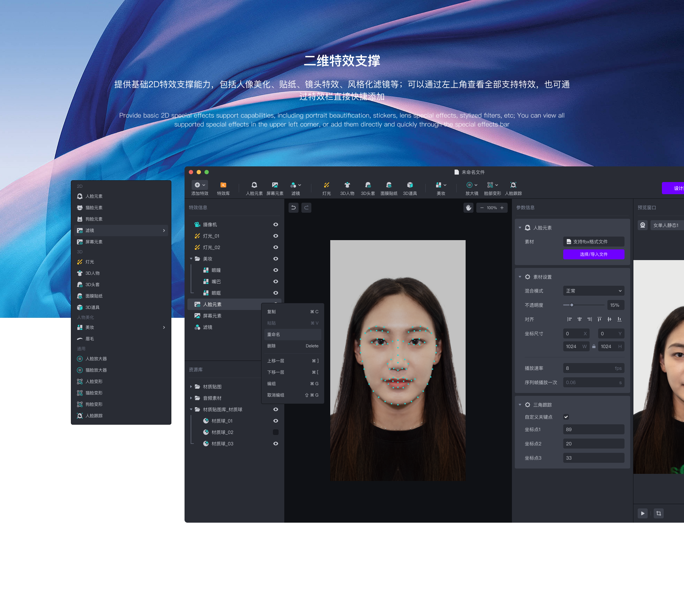Click the 坐标点1 value input field

[x=593, y=429]
